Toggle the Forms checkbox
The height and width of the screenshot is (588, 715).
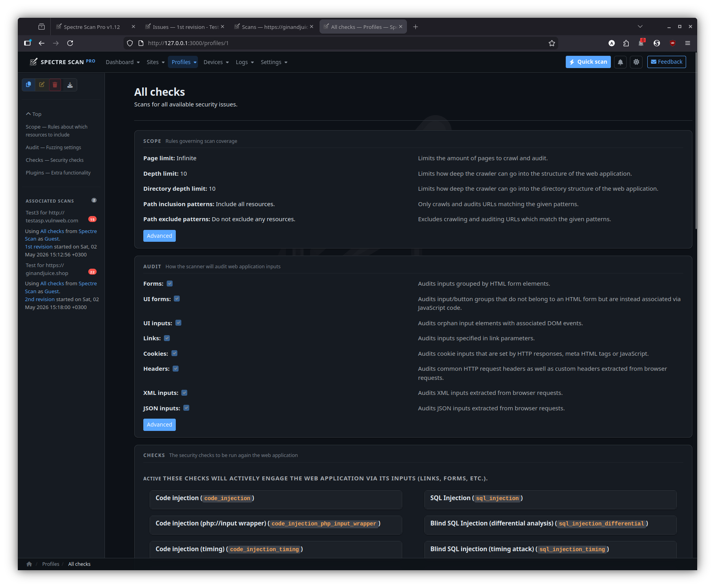(169, 283)
